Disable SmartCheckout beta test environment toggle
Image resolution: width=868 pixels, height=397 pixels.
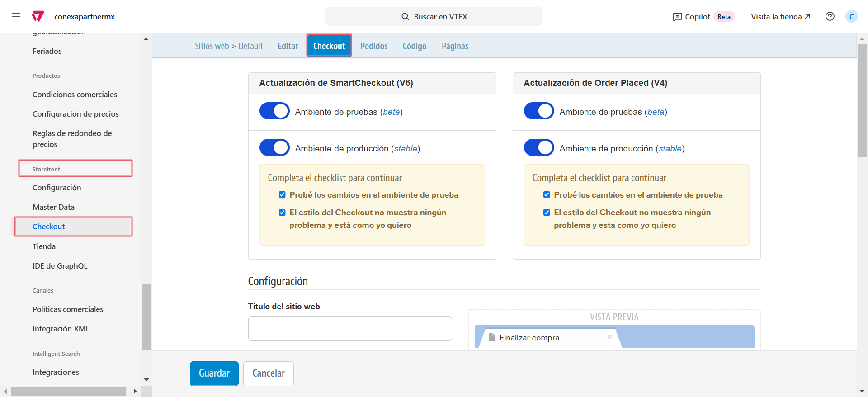(274, 111)
